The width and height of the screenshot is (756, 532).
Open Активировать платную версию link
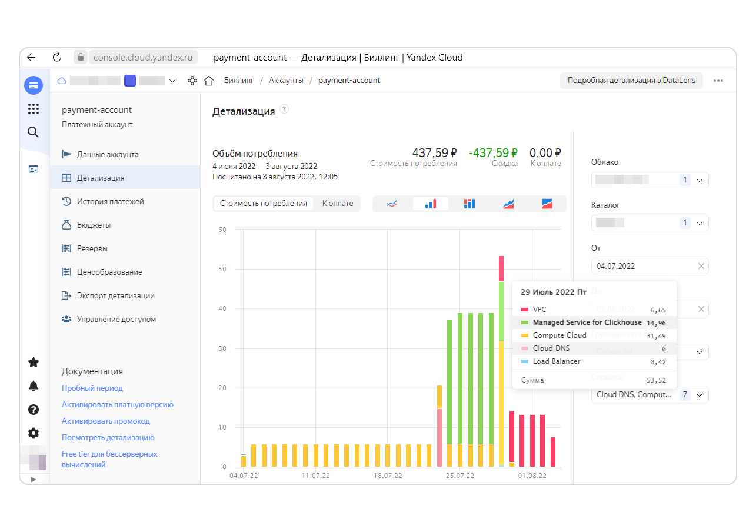coord(118,405)
